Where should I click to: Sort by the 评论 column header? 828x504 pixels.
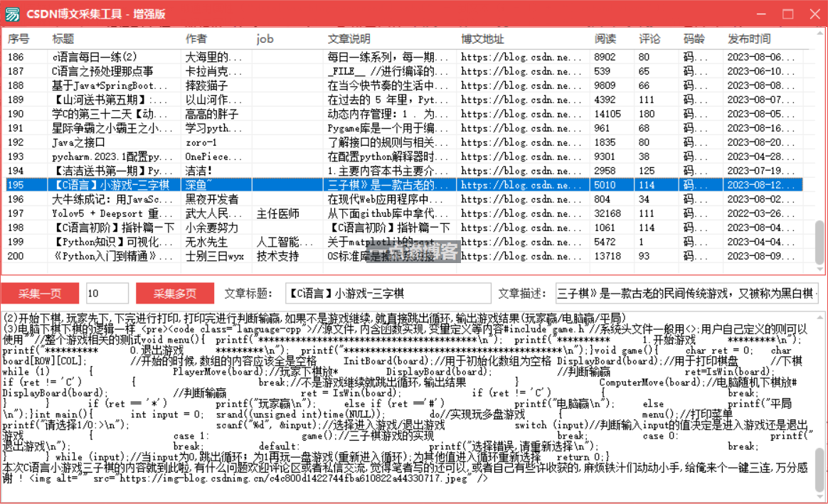pos(649,38)
